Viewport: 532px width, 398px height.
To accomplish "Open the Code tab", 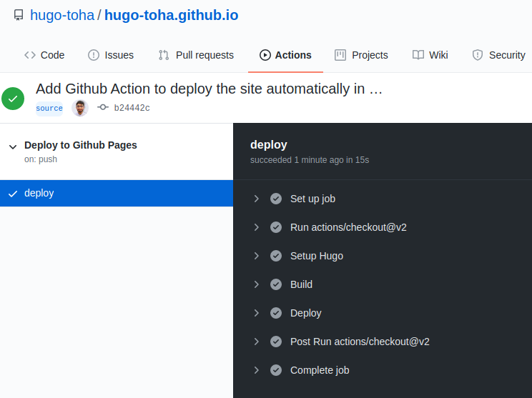I will click(x=44, y=55).
